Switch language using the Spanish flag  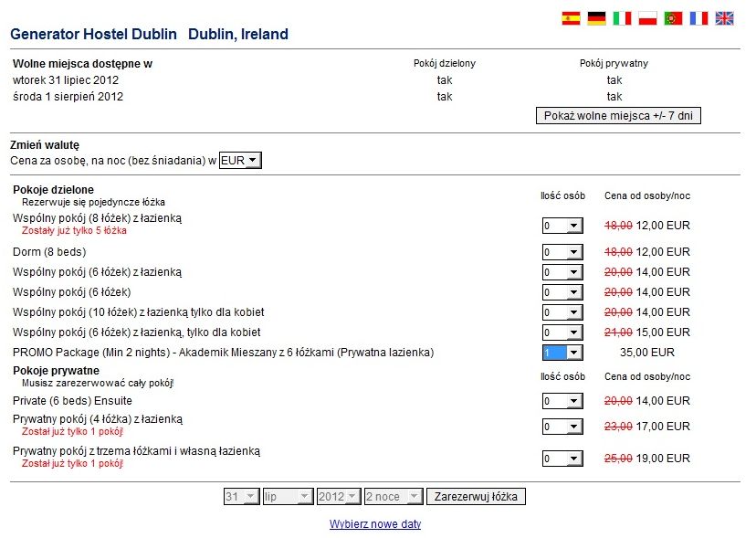point(571,18)
